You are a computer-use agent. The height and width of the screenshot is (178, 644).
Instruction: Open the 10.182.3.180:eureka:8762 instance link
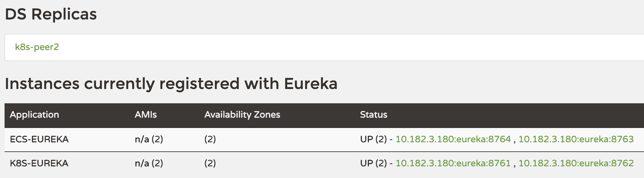(x=576, y=163)
